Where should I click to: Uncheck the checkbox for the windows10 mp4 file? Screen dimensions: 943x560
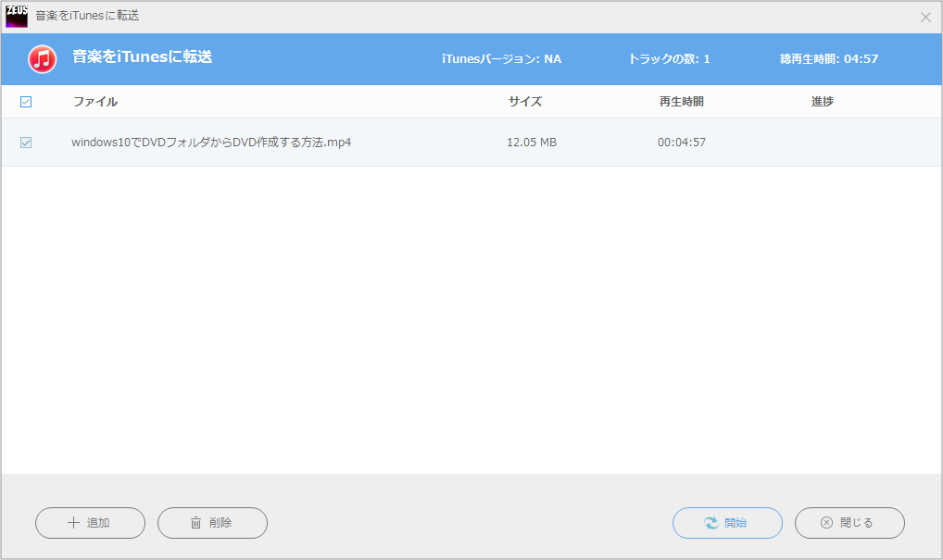(x=26, y=143)
